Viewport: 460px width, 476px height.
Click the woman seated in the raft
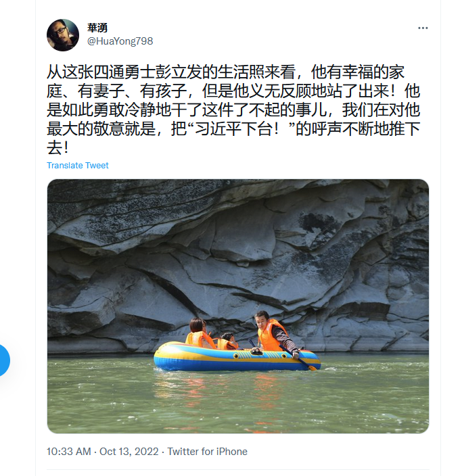199,333
